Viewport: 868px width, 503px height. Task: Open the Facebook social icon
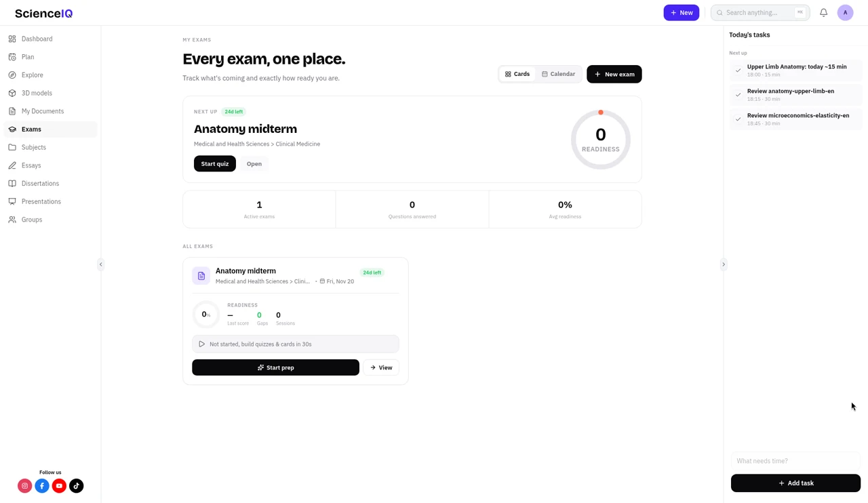coord(42,486)
